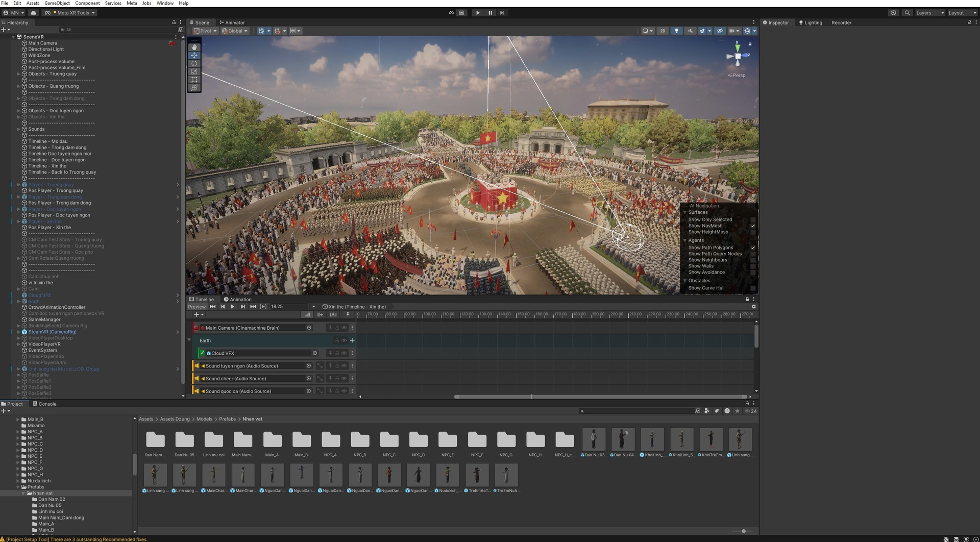Screen dimensions: 980x542
Task: Hide the Sound cheer track with eye icon
Action: point(344,379)
